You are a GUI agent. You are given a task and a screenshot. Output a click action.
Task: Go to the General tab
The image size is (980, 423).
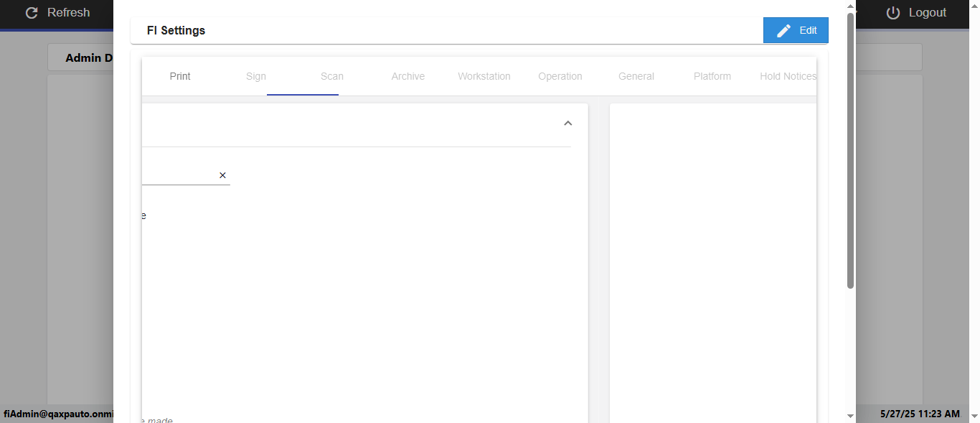tap(636, 76)
